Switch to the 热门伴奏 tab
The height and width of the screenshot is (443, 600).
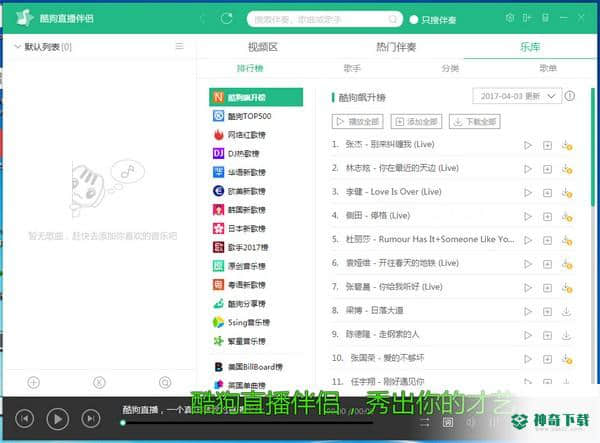tap(396, 47)
